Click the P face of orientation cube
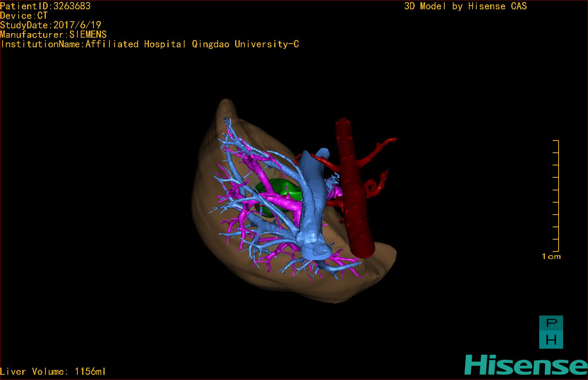 [551, 323]
